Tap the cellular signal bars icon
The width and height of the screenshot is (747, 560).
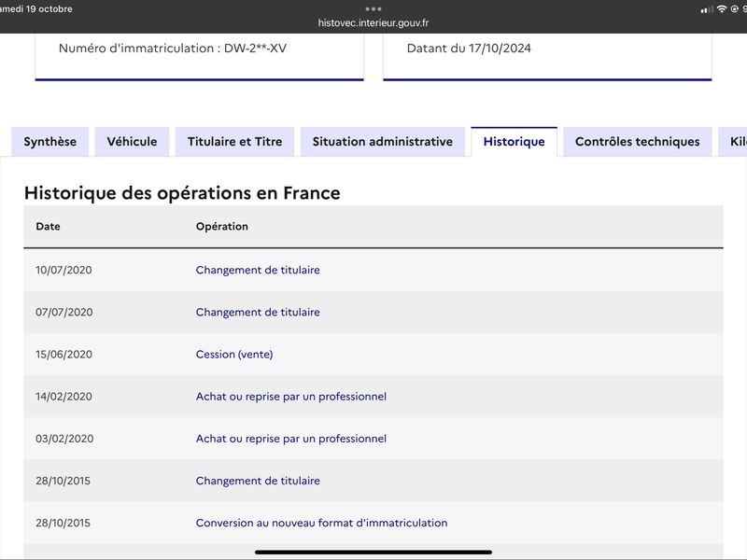(707, 9)
